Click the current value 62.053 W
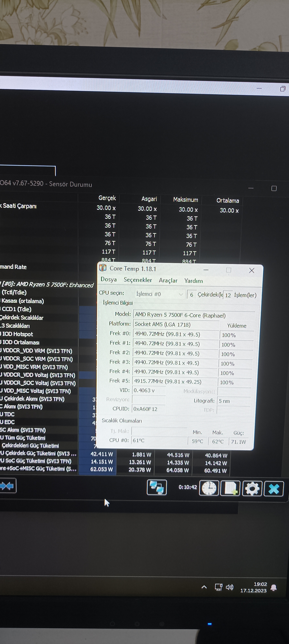Viewport: 289px width, 644px height. click(x=102, y=469)
